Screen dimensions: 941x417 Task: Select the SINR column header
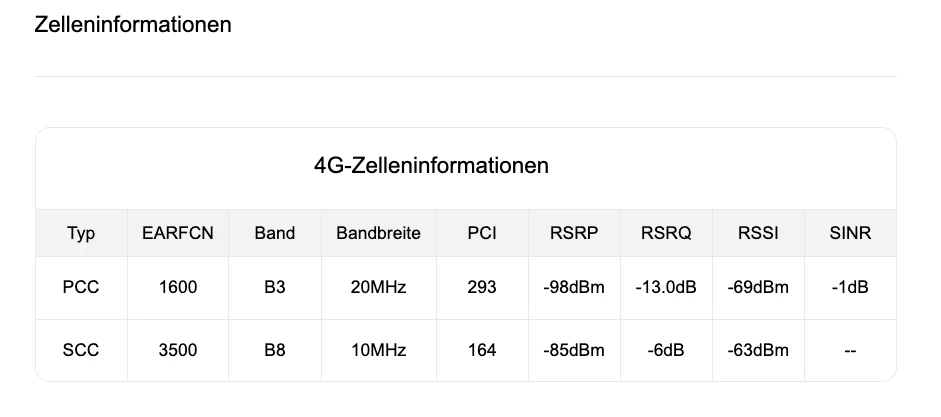tap(850, 233)
